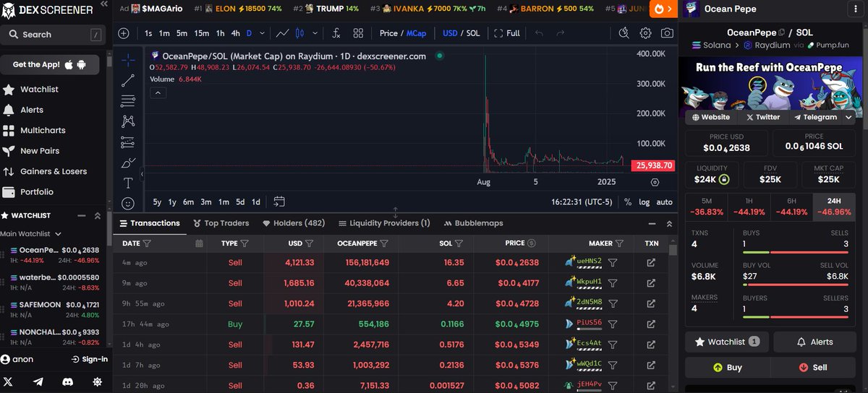
Task: Switch chart currency to SOL
Action: (473, 33)
